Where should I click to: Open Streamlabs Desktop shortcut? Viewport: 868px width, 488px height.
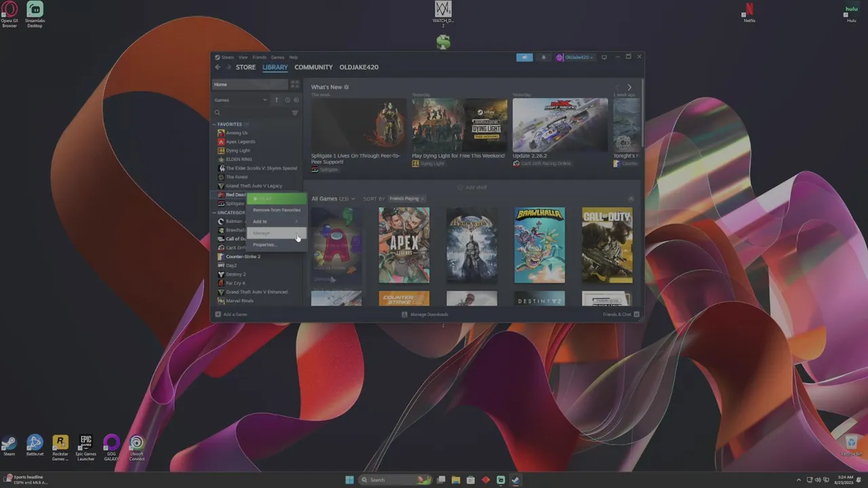[x=35, y=14]
